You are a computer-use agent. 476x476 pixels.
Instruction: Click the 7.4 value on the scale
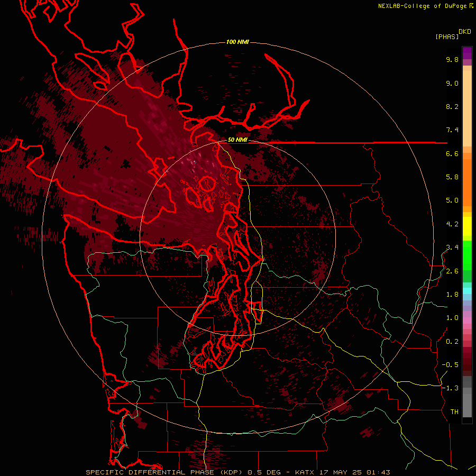(x=452, y=130)
